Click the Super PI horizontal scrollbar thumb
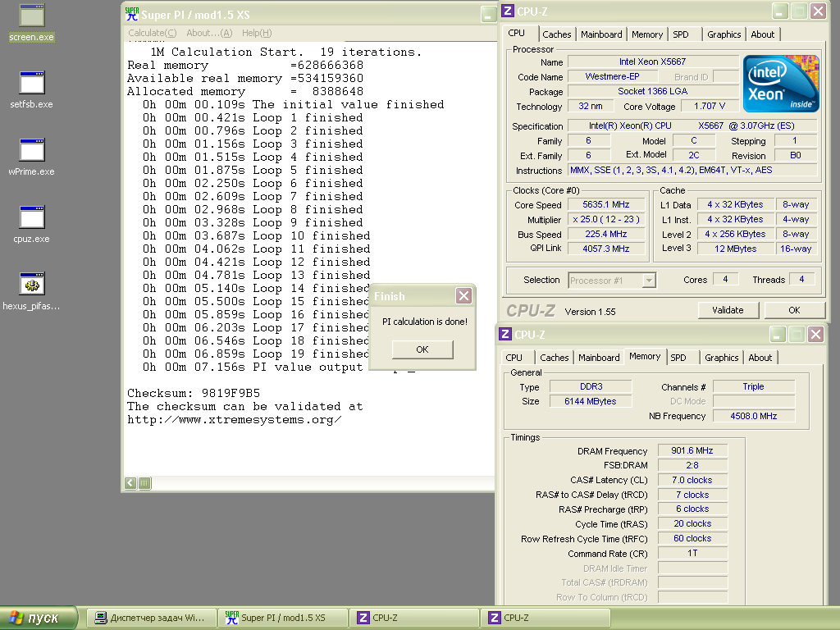 [144, 483]
